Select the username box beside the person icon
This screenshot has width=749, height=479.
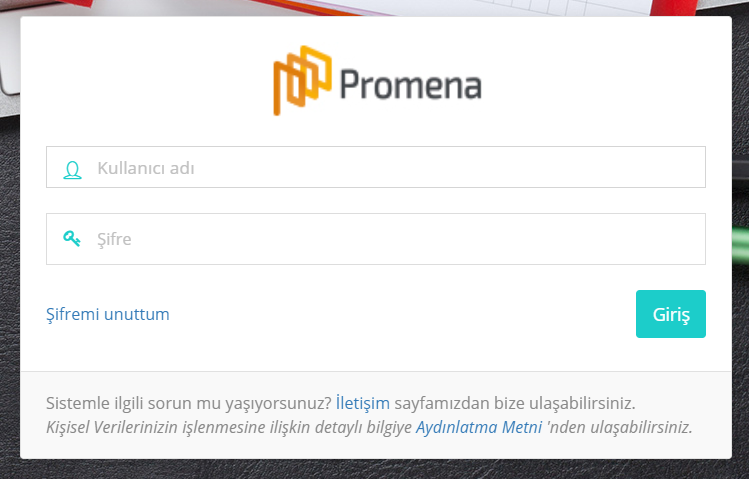click(375, 167)
